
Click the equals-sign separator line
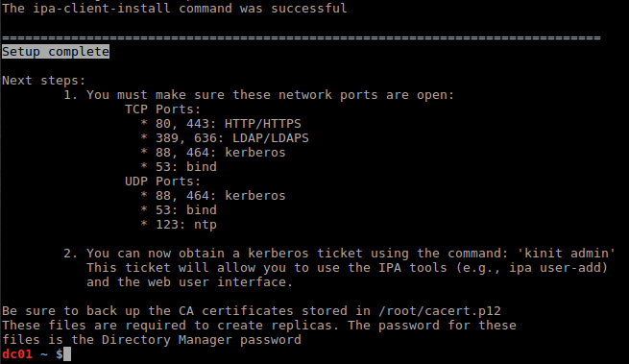[x=302, y=38]
